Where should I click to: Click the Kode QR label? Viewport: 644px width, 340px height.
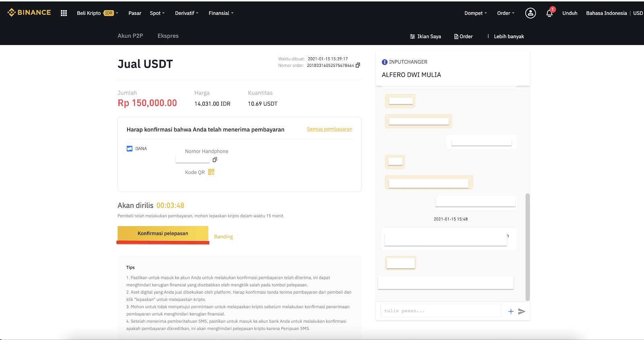click(195, 172)
